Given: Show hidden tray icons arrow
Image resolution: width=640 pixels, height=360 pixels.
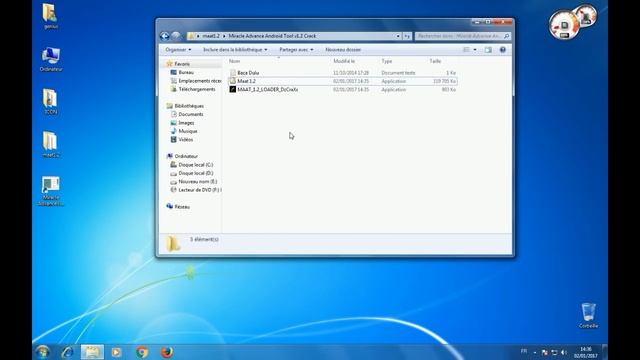Looking at the screenshot, I should coord(535,352).
